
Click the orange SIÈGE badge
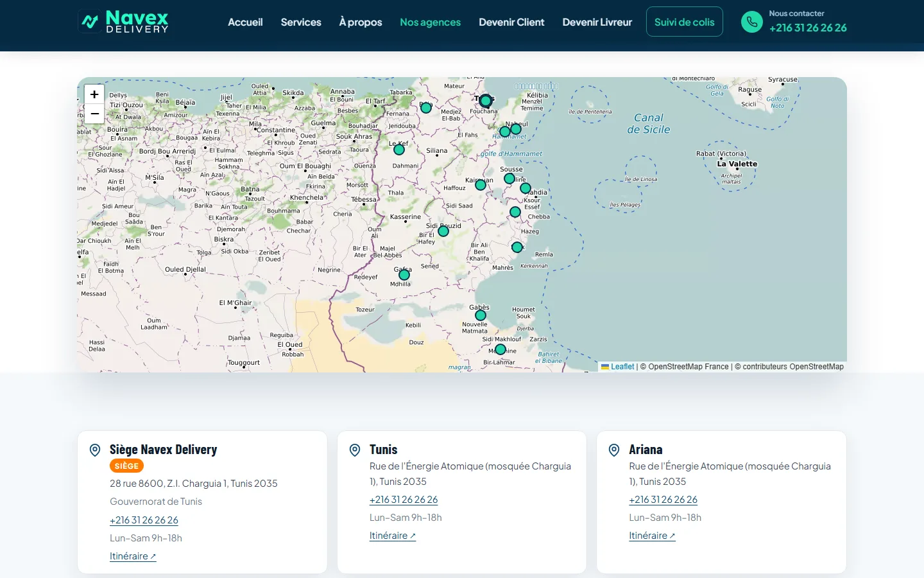point(126,466)
